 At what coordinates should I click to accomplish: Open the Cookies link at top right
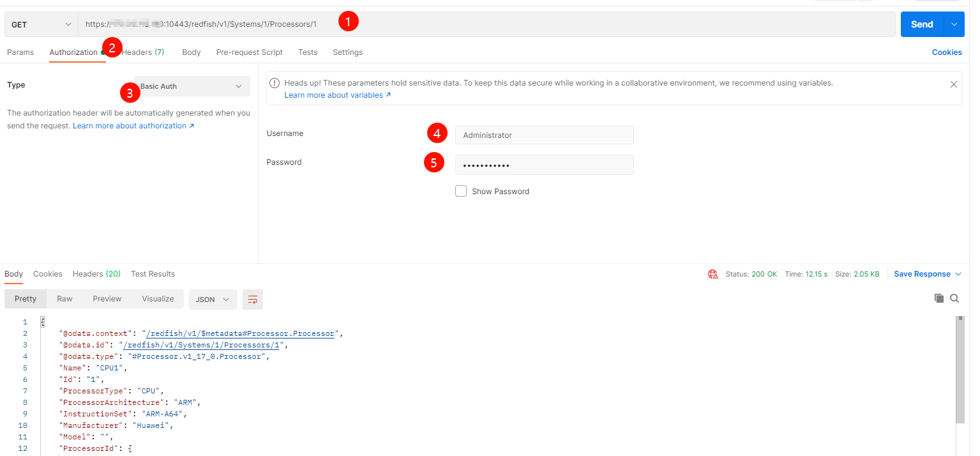[x=946, y=52]
